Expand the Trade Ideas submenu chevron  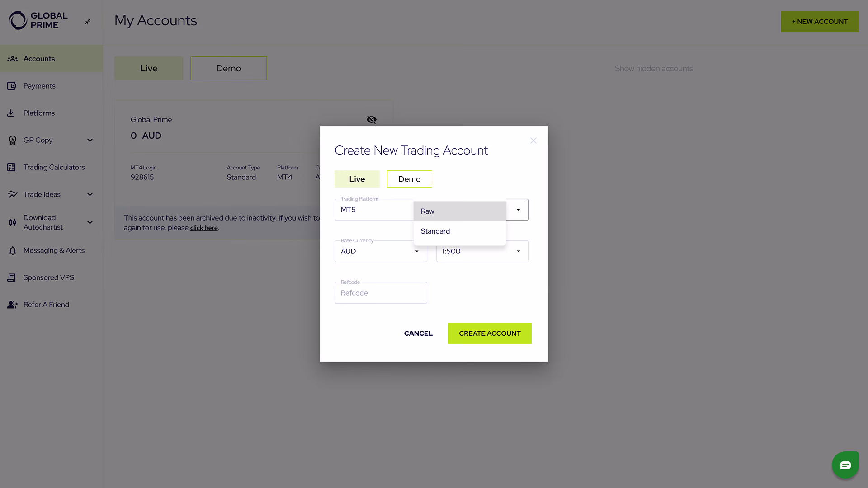coord(90,194)
